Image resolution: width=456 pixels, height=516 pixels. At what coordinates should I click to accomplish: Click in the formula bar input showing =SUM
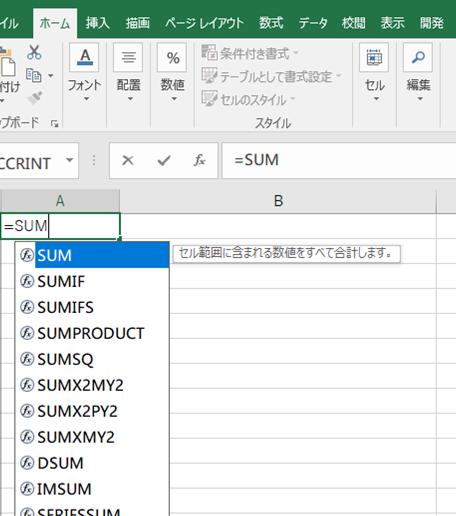tap(339, 161)
